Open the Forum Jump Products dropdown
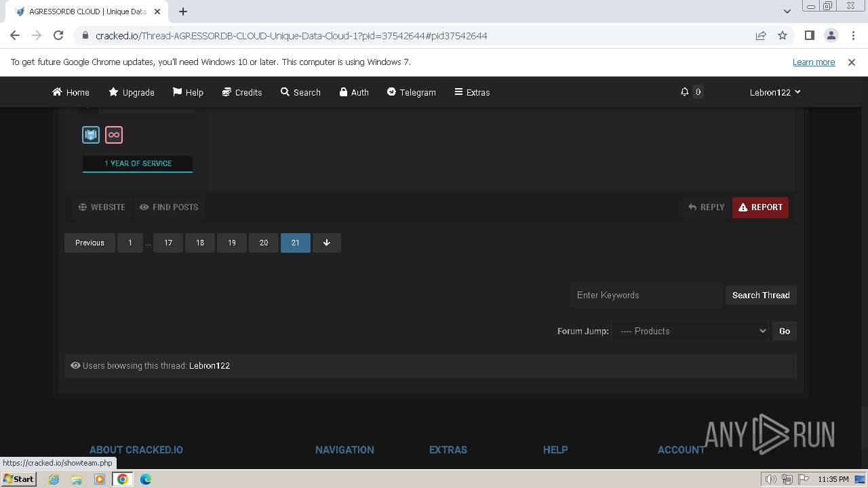 pyautogui.click(x=690, y=331)
